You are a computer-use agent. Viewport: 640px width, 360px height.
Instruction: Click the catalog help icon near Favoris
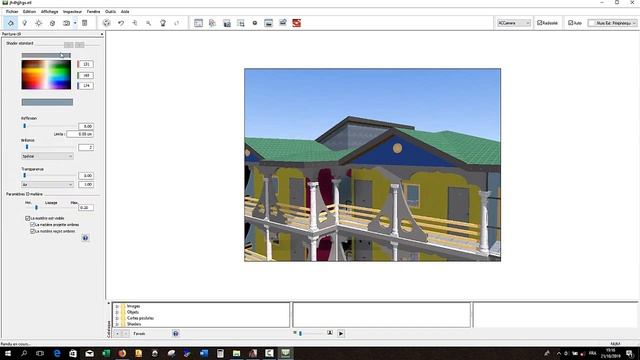coord(176,333)
